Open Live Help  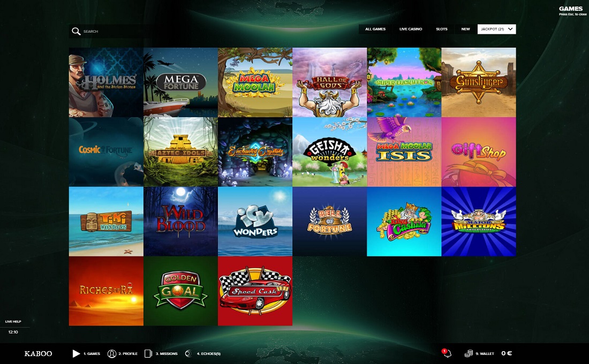13,322
